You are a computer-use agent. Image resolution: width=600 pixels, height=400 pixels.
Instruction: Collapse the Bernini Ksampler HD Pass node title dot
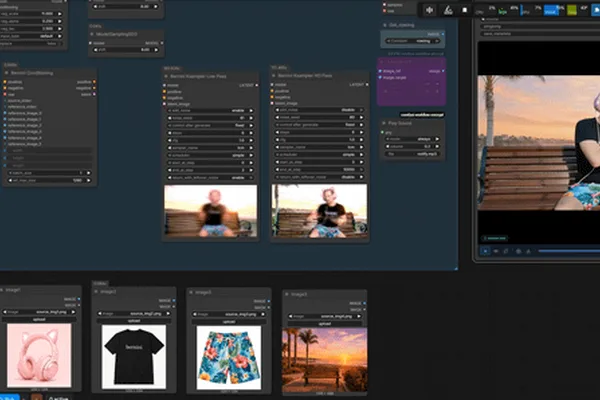[x=274, y=76]
